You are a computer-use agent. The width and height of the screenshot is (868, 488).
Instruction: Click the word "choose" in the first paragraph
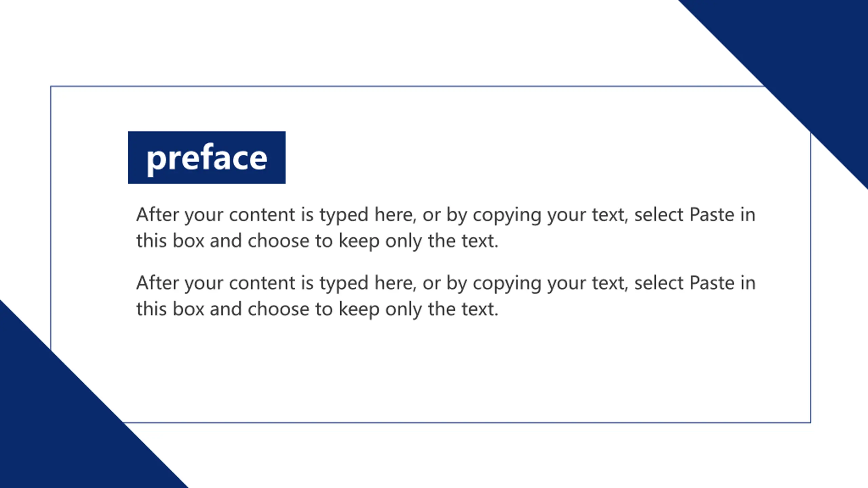pos(278,241)
